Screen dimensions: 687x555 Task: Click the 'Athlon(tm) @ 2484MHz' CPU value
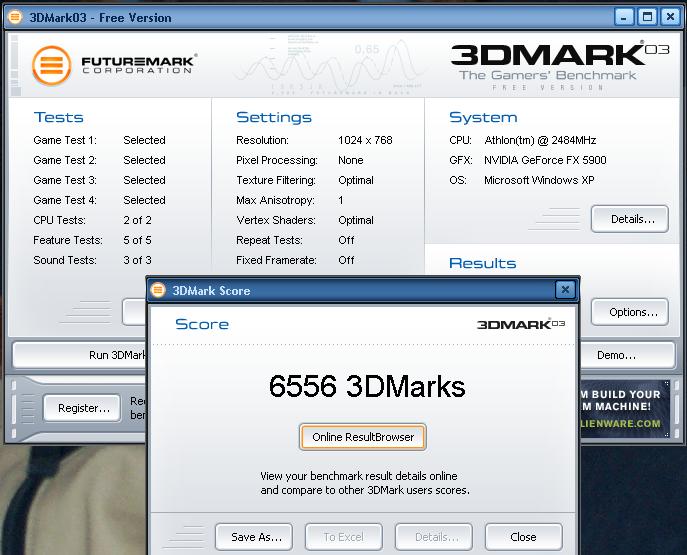pos(540,140)
